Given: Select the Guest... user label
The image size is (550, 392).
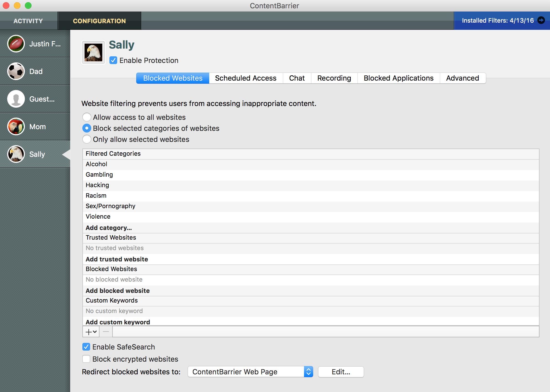Looking at the screenshot, I should 42,99.
